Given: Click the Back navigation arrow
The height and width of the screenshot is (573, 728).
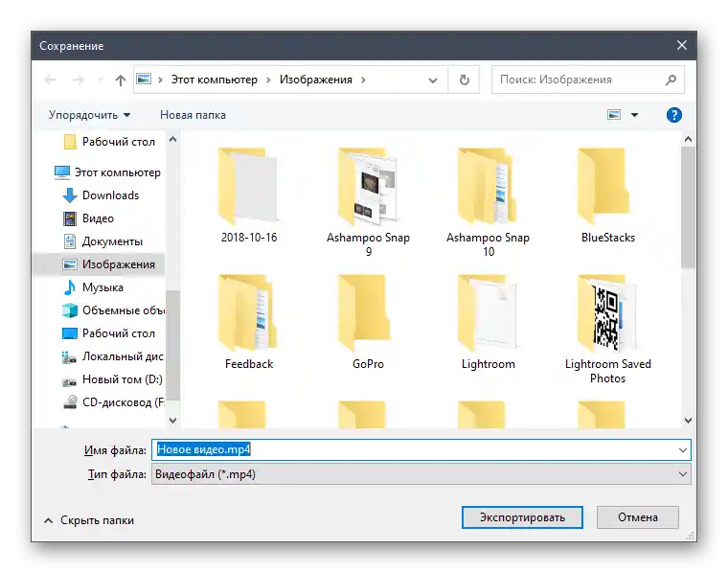Looking at the screenshot, I should 51,80.
